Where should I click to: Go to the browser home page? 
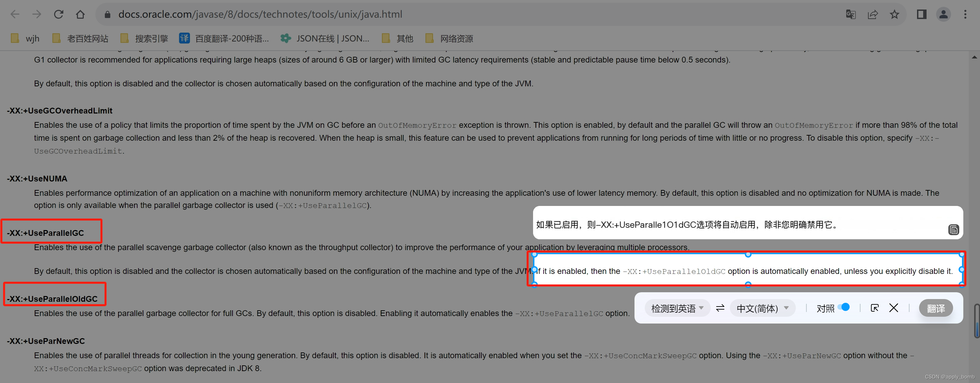pos(80,14)
